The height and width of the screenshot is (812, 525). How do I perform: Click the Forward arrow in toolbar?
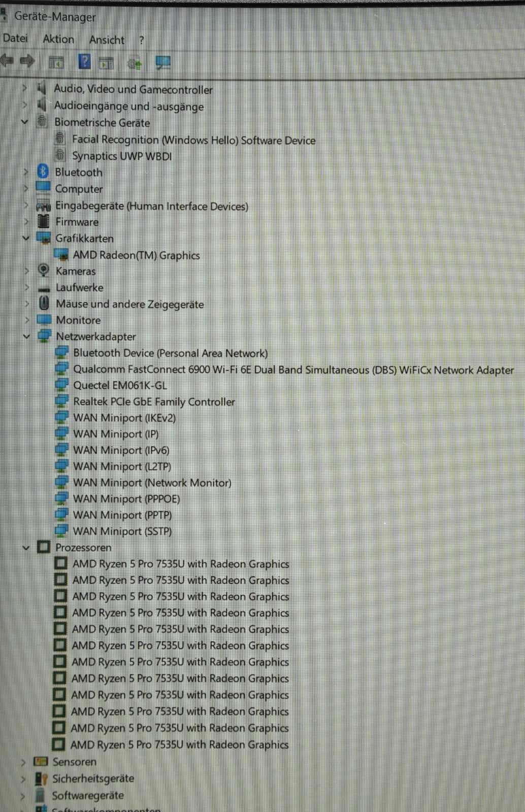(x=27, y=61)
